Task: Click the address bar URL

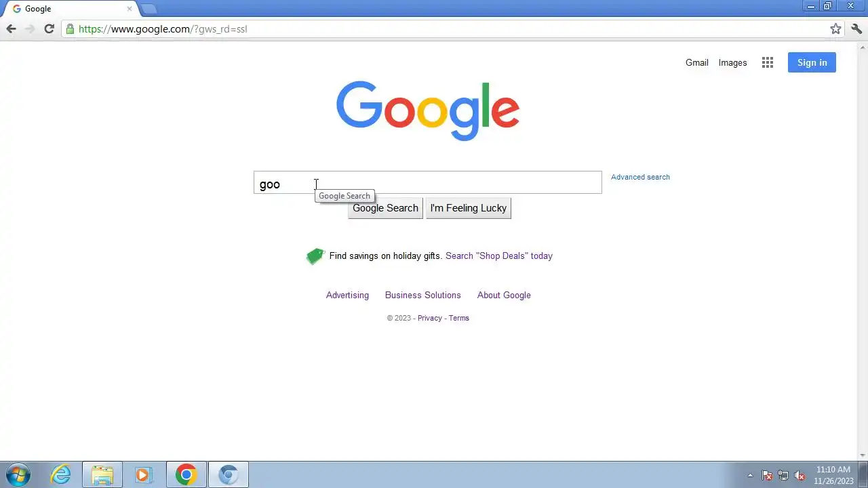Action: click(163, 29)
